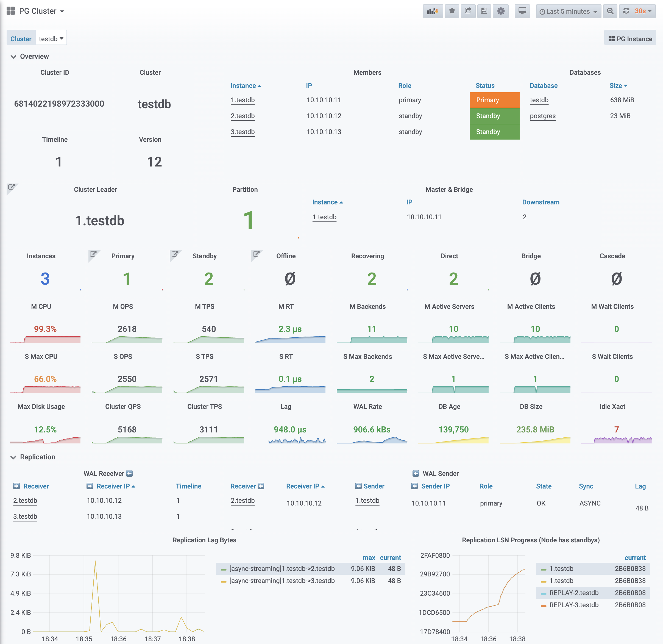The height and width of the screenshot is (644, 663).
Task: Open the external link icon next to Cluster Leader
Action: (x=11, y=187)
